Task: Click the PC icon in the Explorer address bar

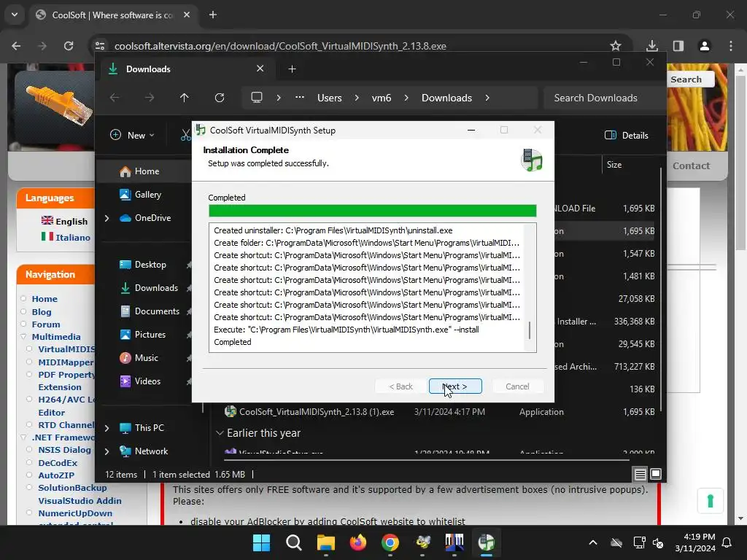Action: click(x=257, y=98)
